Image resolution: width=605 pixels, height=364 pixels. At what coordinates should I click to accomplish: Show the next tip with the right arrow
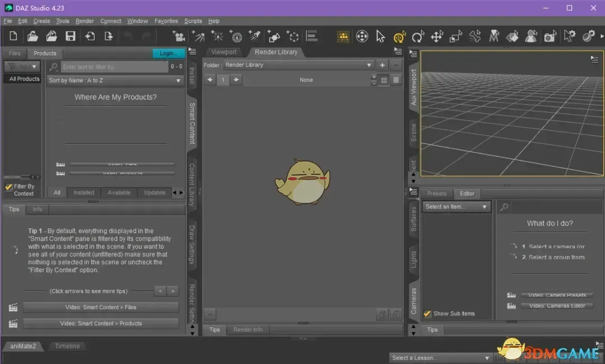pyautogui.click(x=173, y=291)
